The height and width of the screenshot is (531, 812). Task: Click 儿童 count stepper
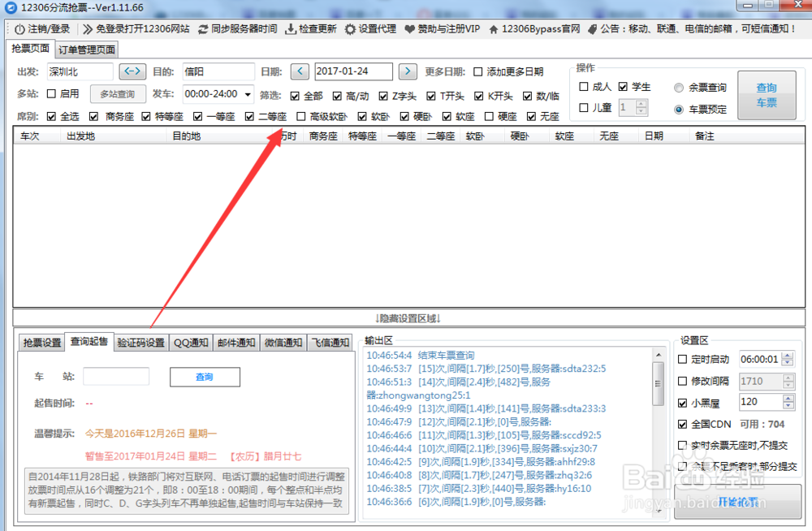click(x=641, y=107)
